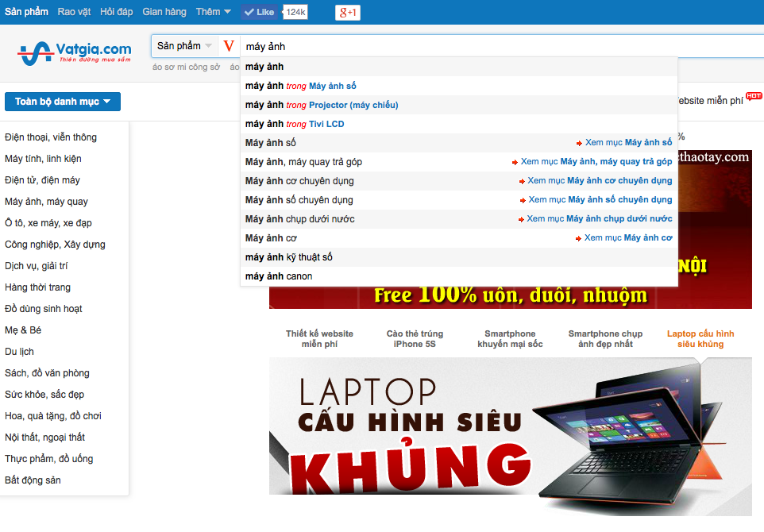Switch to the Cào thẻ trúng iPhone 5S tab
This screenshot has width=764, height=532.
tap(415, 339)
